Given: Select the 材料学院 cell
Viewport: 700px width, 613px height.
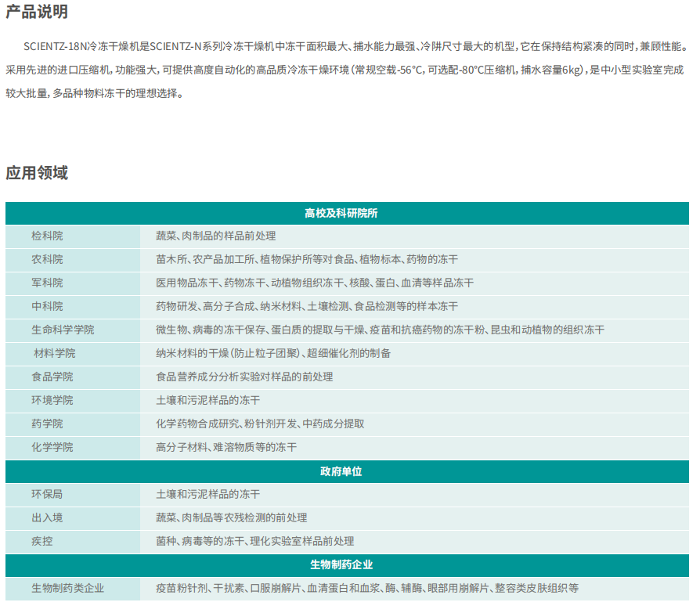Looking at the screenshot, I should coord(54,353).
